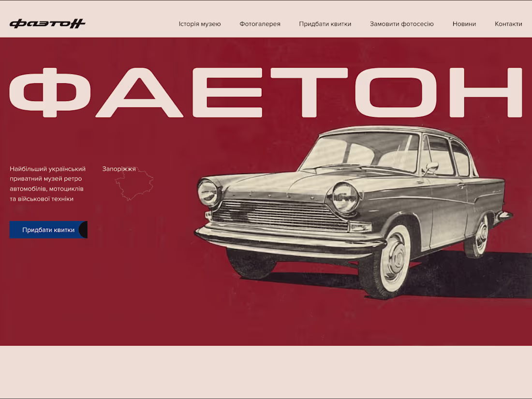Open Історія музею page

tap(199, 24)
